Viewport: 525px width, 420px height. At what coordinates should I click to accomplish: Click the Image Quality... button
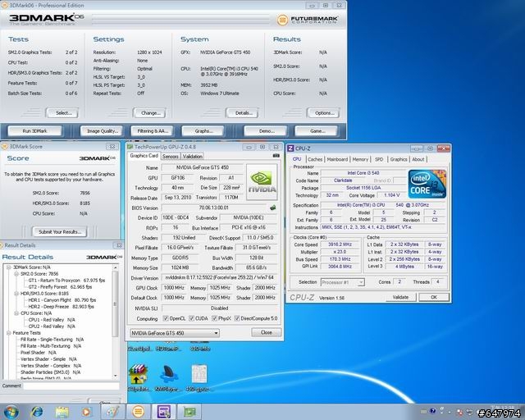103,131
